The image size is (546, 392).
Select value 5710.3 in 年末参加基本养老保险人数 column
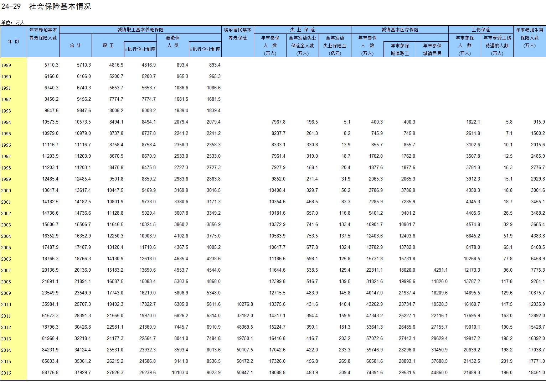(51, 65)
